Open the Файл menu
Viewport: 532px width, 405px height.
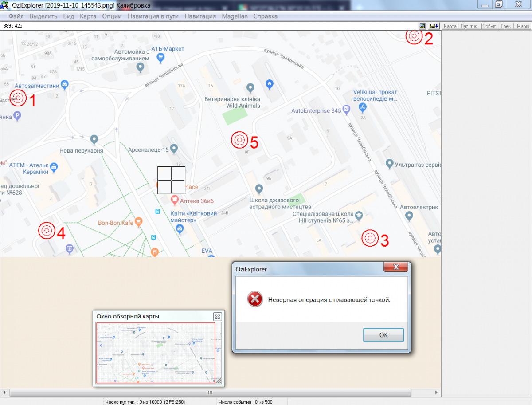(16, 16)
